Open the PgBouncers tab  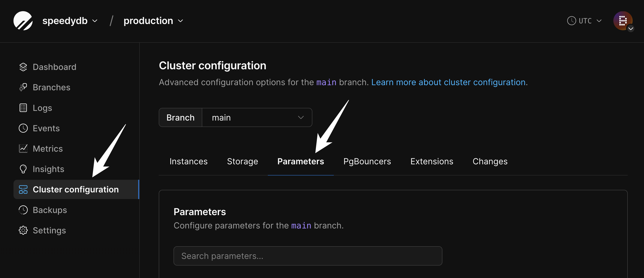click(367, 161)
